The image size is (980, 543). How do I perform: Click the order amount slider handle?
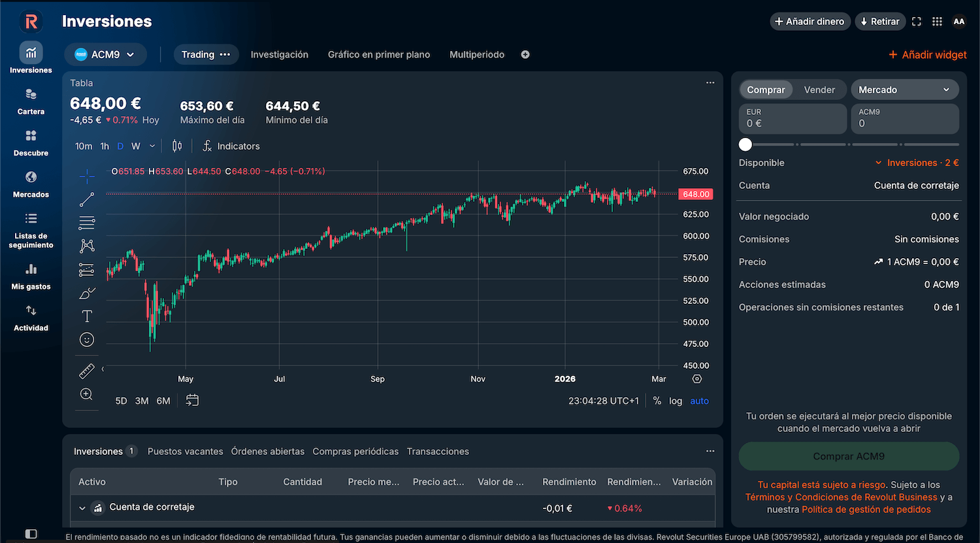click(x=745, y=144)
